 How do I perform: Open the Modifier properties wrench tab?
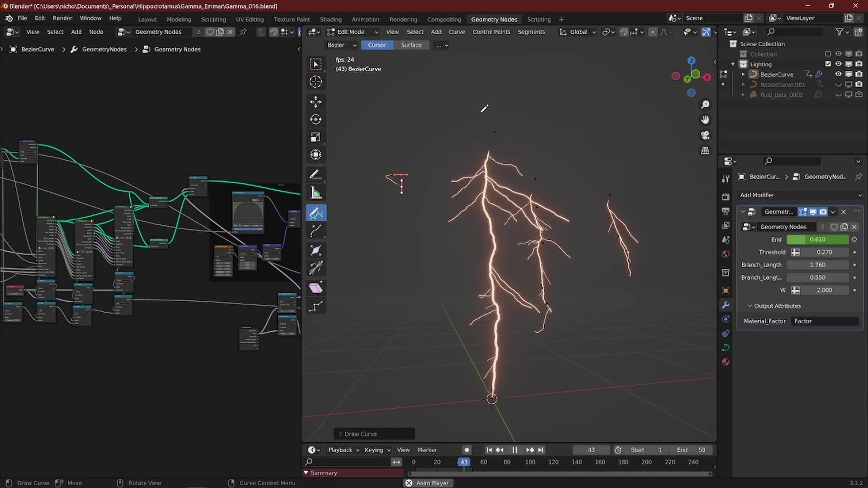726,305
